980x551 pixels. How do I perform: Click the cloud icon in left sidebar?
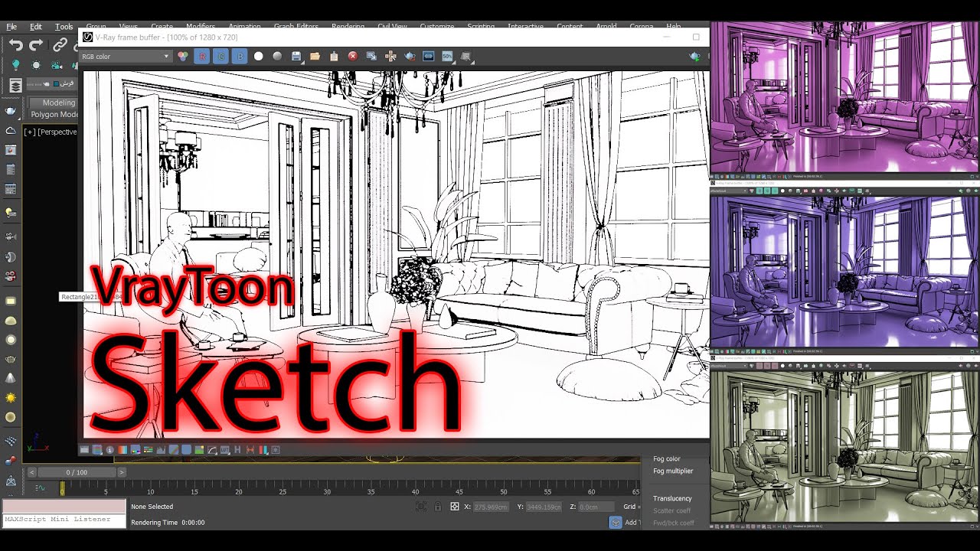coord(11,131)
